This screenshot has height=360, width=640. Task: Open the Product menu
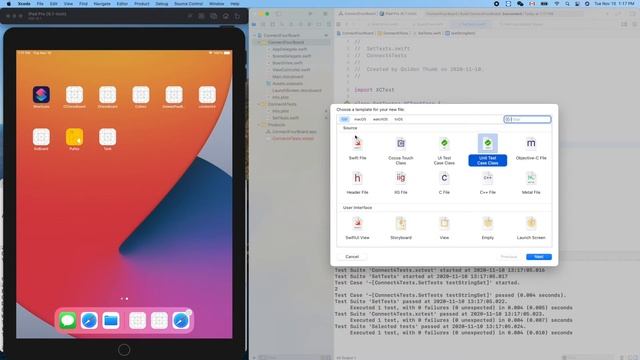[x=142, y=4]
